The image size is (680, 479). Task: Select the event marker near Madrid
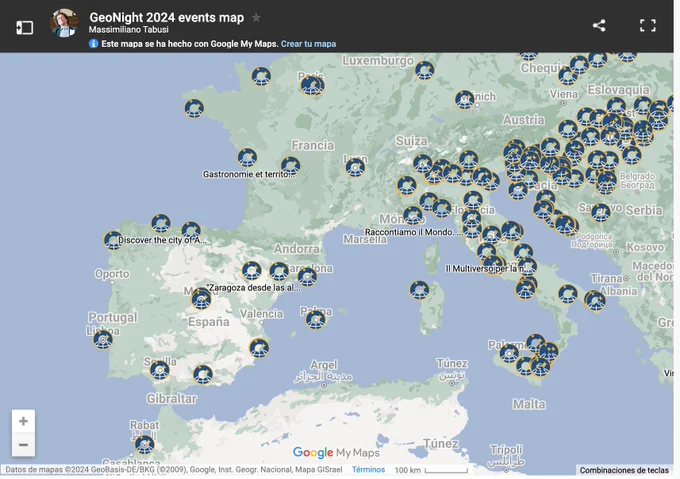point(201,299)
